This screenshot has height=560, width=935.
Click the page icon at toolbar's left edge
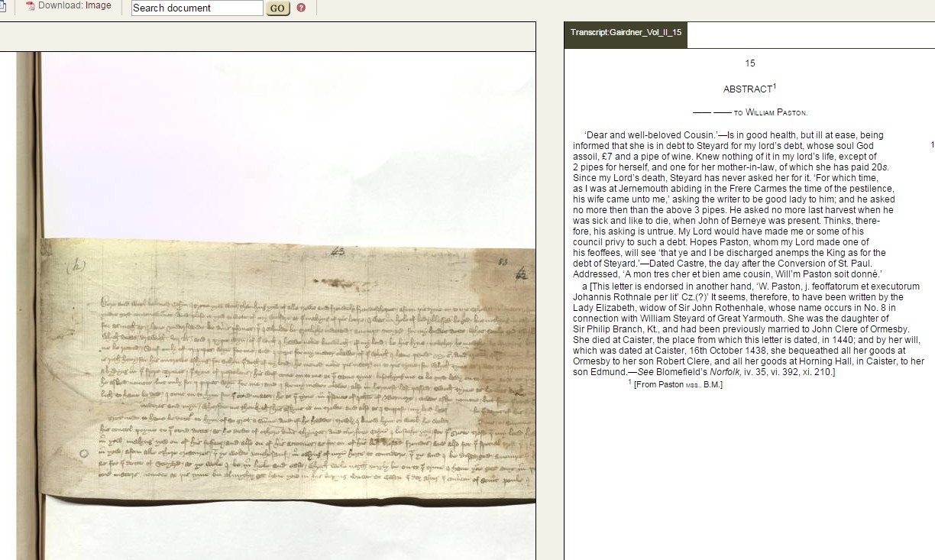[3, 6]
